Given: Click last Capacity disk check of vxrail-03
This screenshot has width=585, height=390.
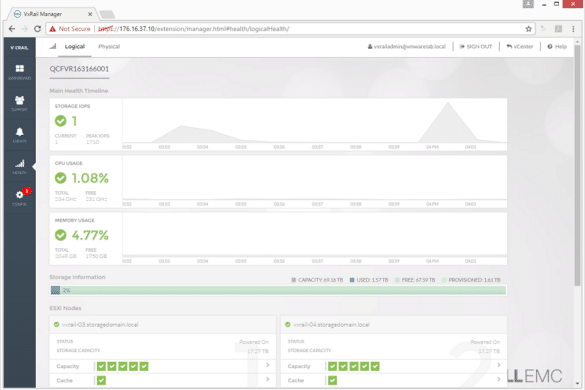Looking at the screenshot, I should tap(144, 366).
